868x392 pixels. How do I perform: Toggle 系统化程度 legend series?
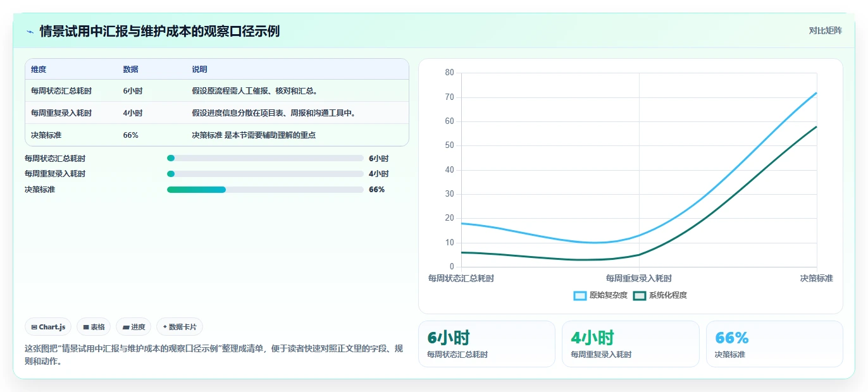[x=660, y=295]
